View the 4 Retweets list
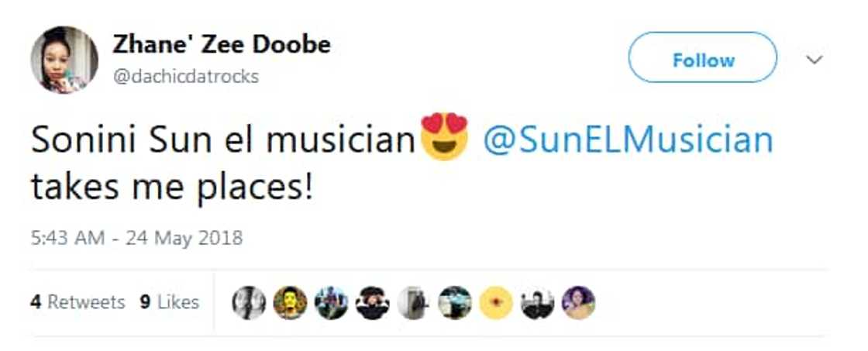 point(77,302)
